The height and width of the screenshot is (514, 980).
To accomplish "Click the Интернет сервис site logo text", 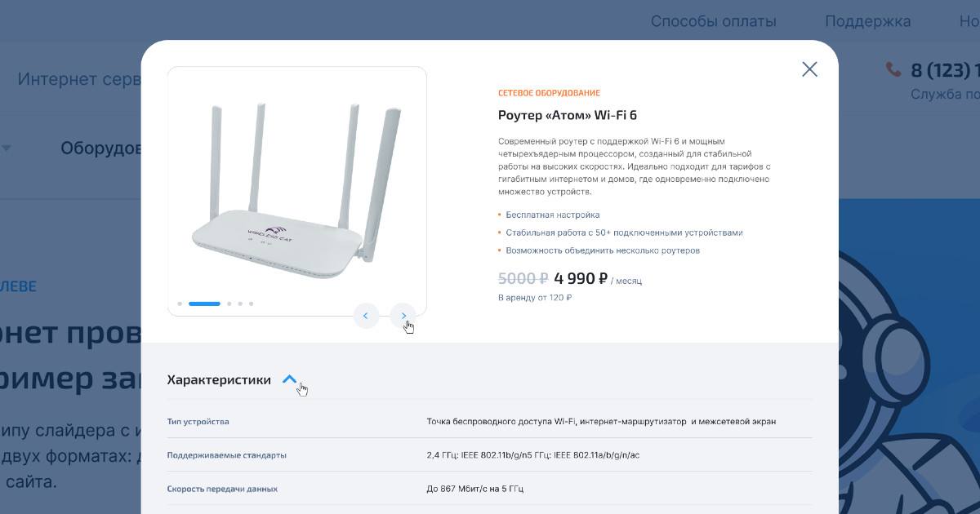I will pyautogui.click(x=79, y=79).
